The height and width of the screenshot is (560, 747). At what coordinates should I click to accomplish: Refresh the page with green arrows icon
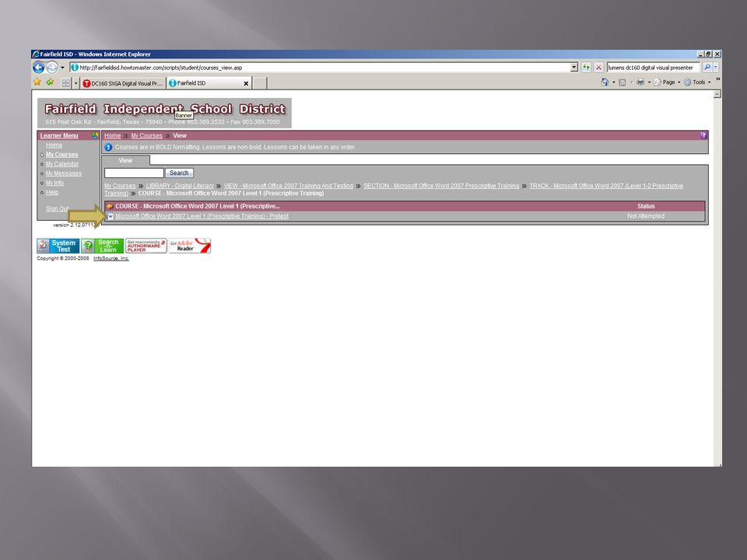click(x=586, y=68)
